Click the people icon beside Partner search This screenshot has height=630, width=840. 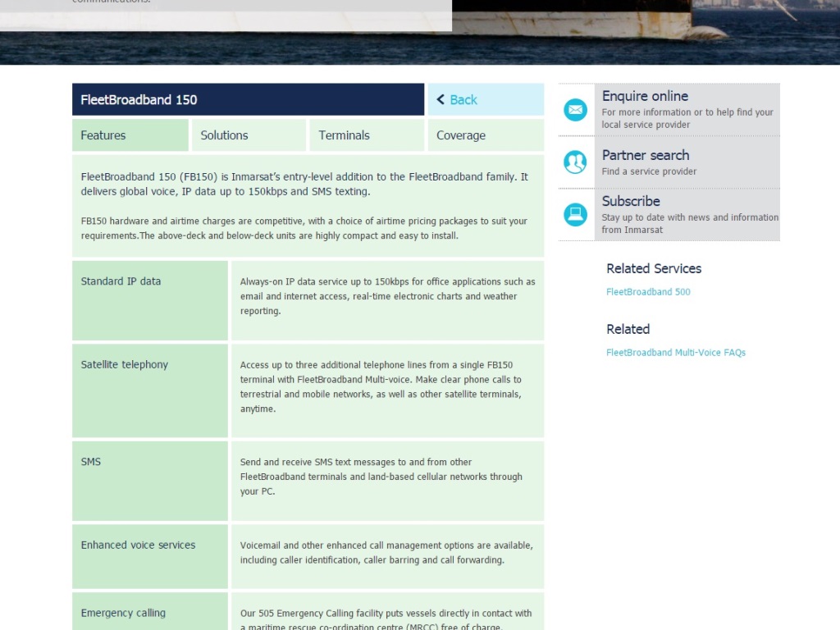(575, 162)
